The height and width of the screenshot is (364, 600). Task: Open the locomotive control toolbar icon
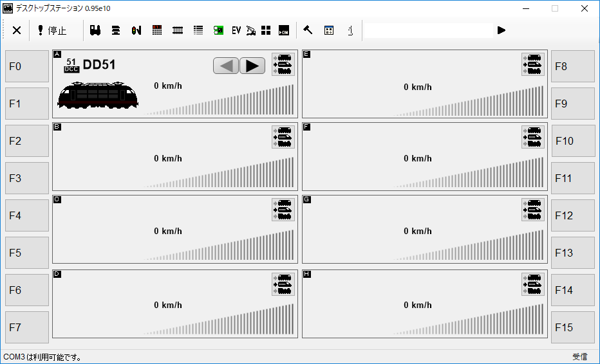coord(95,30)
